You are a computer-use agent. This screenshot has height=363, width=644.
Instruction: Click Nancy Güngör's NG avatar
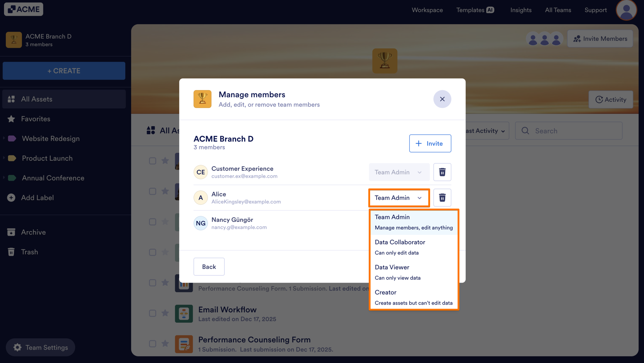(x=200, y=223)
